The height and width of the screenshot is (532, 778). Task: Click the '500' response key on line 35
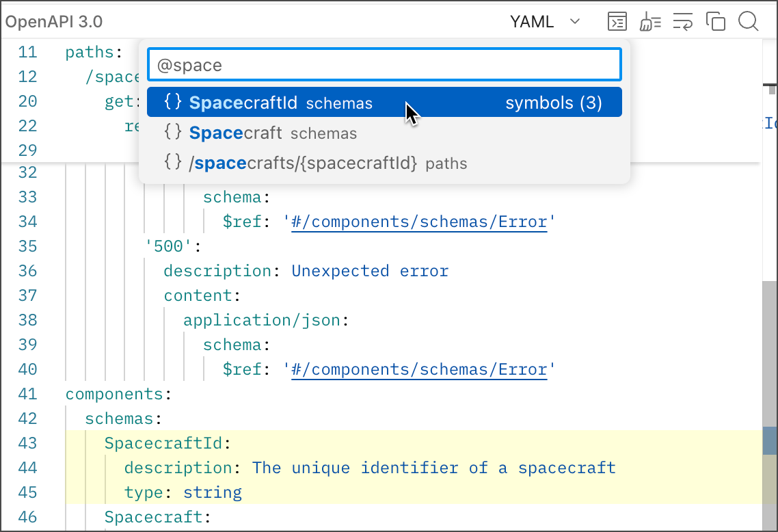(x=173, y=246)
